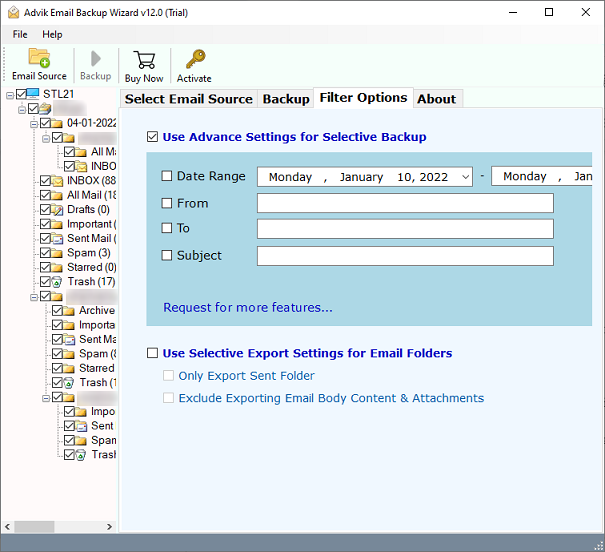The width and height of the screenshot is (605, 552).
Task: Collapse the 04-01-2022 tree node
Action: click(x=34, y=124)
